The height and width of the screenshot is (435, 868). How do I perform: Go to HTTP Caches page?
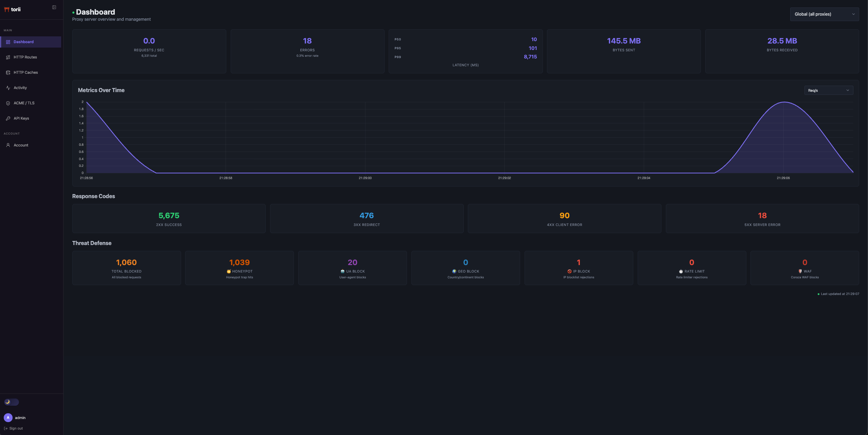tap(31, 73)
